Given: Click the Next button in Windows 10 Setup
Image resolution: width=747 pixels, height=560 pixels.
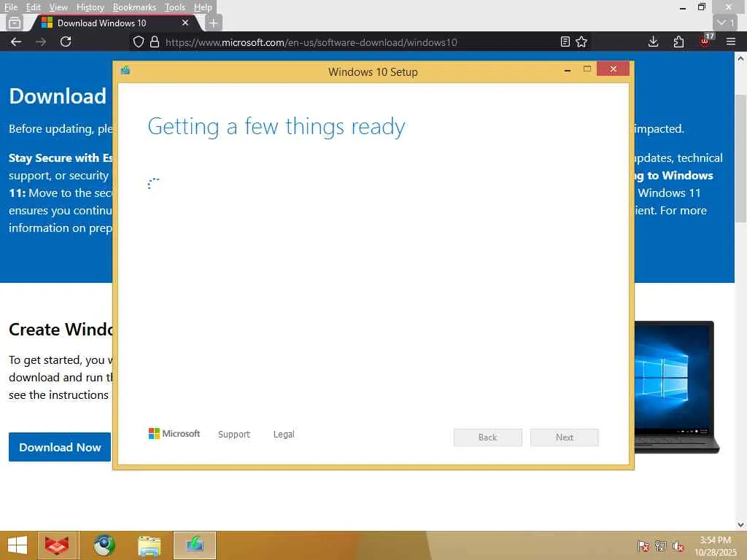Looking at the screenshot, I should click(x=565, y=437).
